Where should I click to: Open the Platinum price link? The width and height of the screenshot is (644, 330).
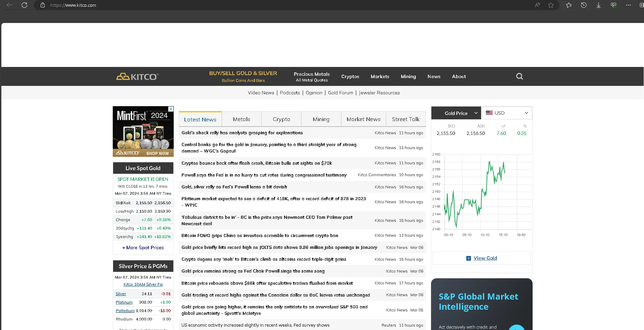tap(124, 302)
